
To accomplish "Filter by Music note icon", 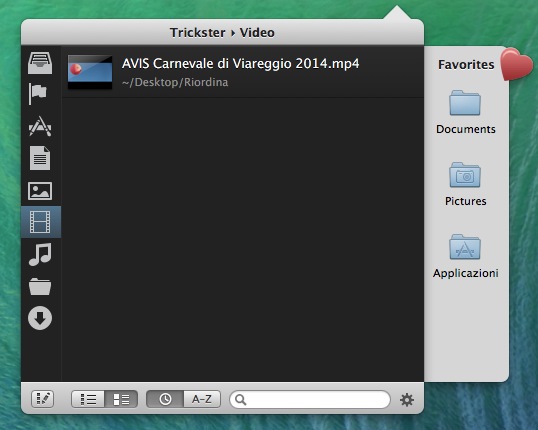I will point(40,254).
